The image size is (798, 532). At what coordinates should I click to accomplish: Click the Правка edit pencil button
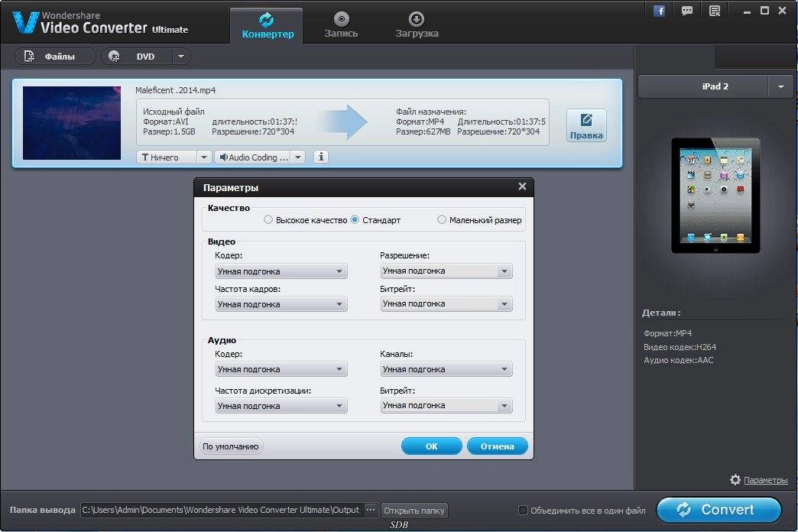click(586, 125)
